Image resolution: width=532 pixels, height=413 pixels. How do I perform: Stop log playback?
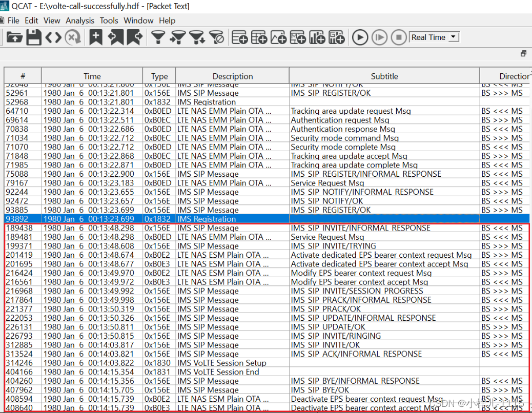coord(399,37)
